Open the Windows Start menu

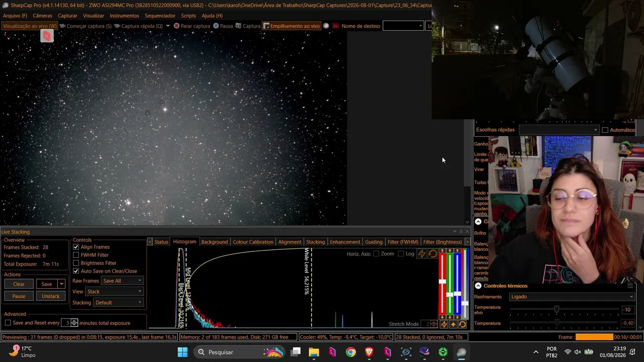click(x=183, y=352)
